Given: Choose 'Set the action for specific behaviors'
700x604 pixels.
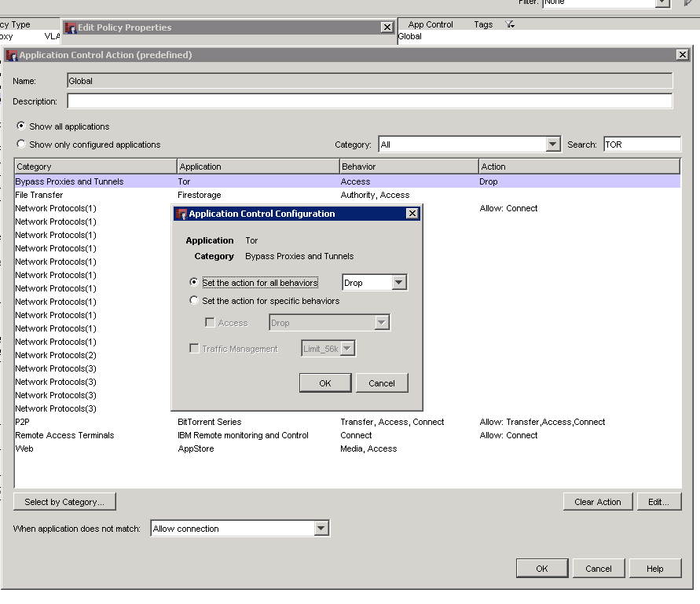Looking at the screenshot, I should coord(194,301).
